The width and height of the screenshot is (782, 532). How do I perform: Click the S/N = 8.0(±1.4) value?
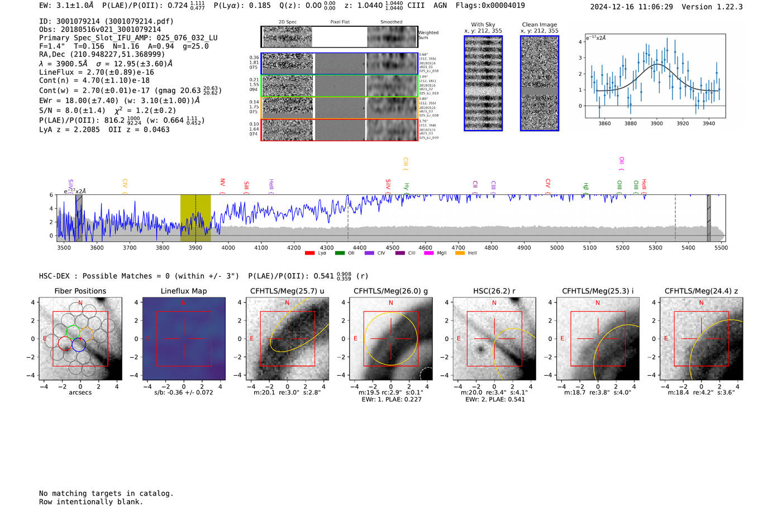pos(72,111)
